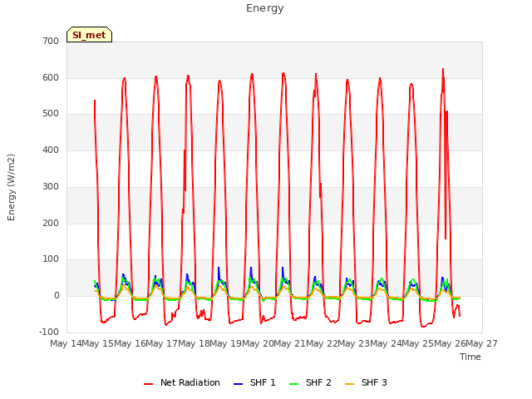Screen dimensions: 532x399
Task: Click the May 17 x-axis tick label
Action: pos(162,343)
